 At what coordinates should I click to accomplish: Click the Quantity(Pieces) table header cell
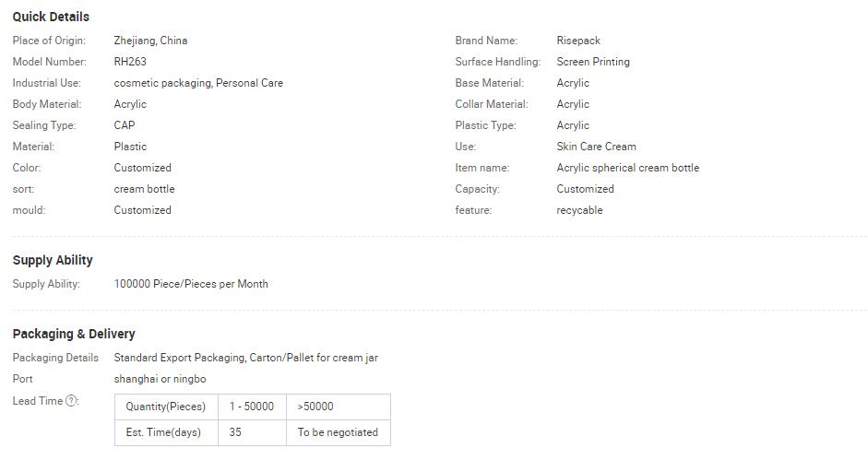167,407
